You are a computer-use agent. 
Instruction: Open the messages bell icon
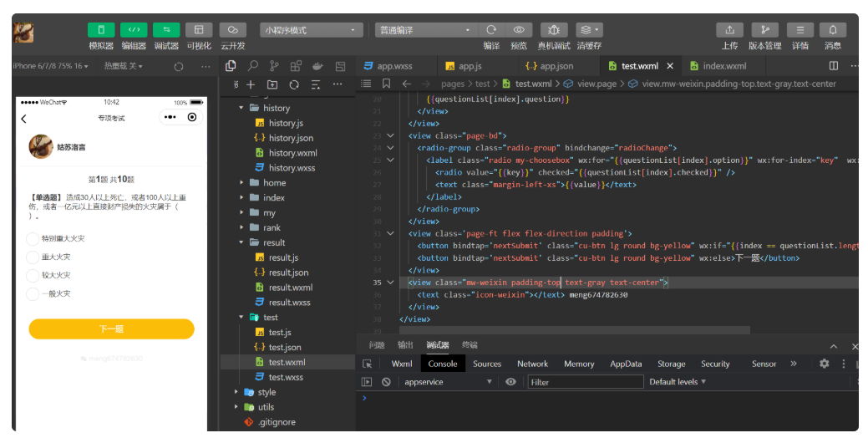pyautogui.click(x=833, y=30)
